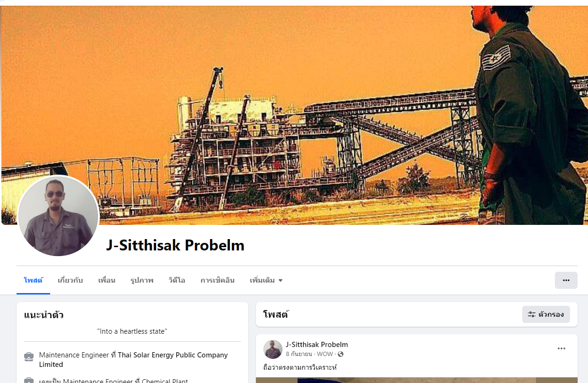Screen dimensions: 588x383
Task: Click briefcase icon beside Maintenance Engineer
Action: coord(29,356)
